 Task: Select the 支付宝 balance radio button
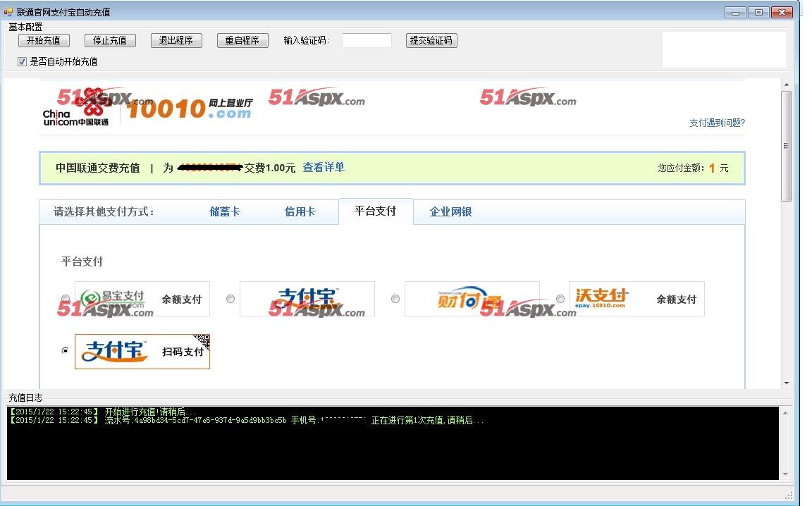click(230, 299)
